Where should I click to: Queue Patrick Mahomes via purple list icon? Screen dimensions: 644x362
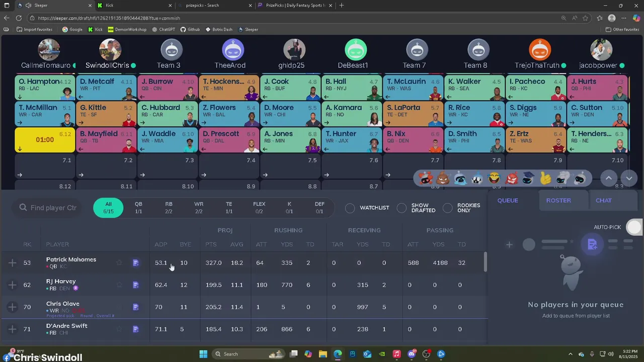pos(135,263)
